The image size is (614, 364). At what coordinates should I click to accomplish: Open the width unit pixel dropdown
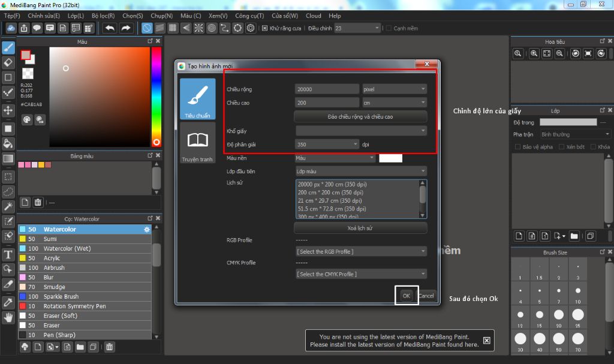coord(395,89)
